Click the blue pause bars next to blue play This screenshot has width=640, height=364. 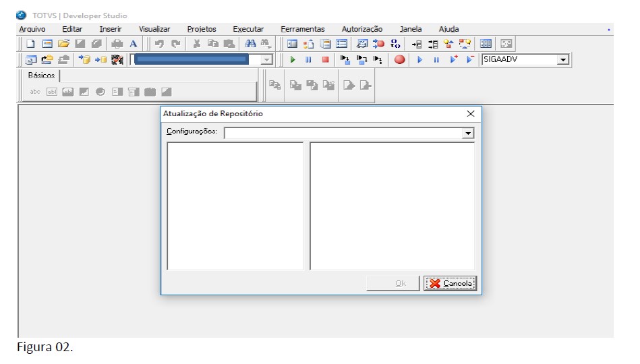tap(436, 59)
